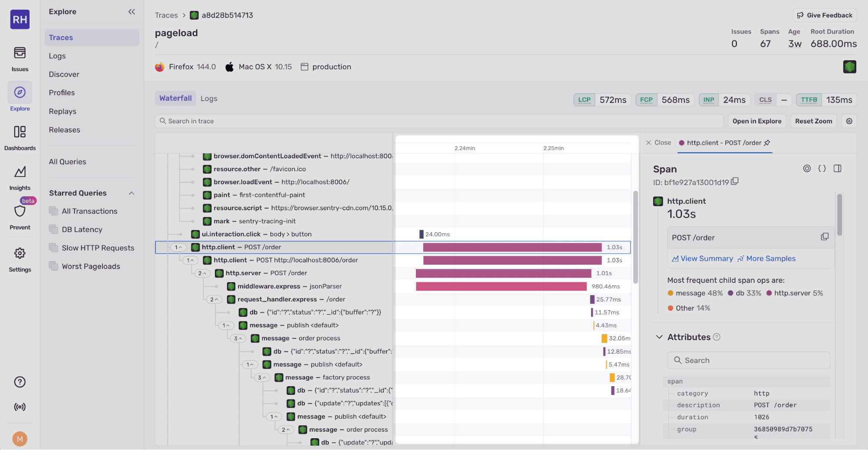Toggle the LCP web vital chip
Viewport: 868px width, 450px height.
click(584, 99)
